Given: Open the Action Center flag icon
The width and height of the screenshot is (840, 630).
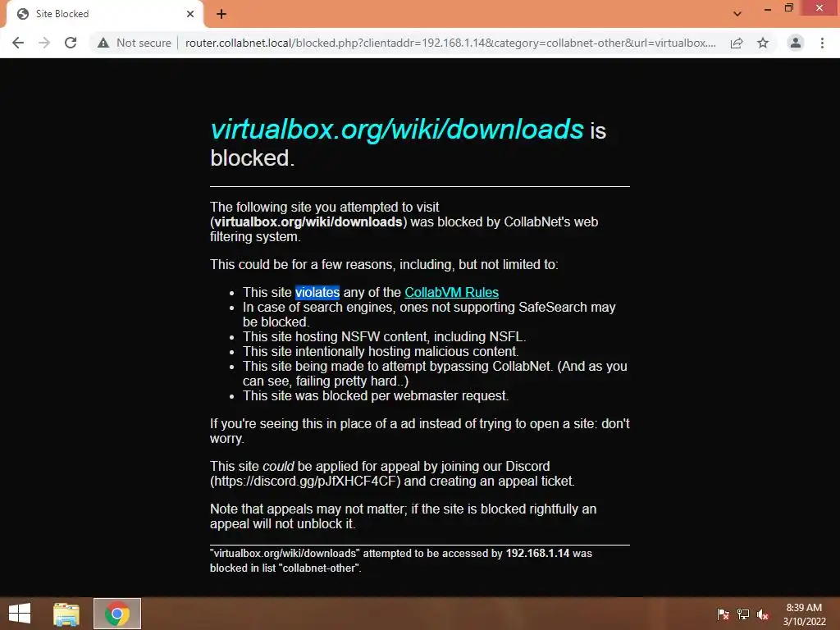Looking at the screenshot, I should coord(724,614).
